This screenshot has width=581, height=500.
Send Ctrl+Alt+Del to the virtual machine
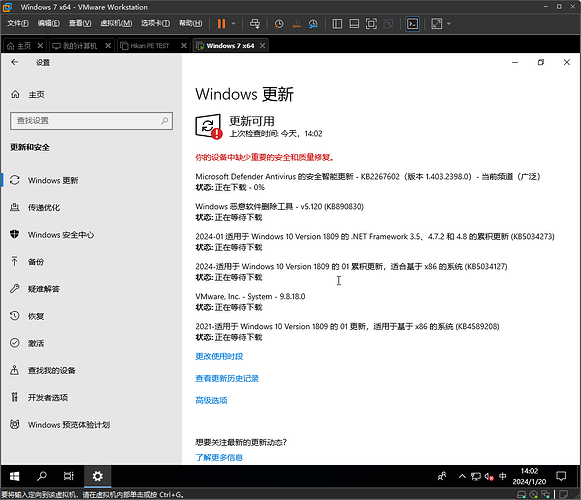[255, 24]
